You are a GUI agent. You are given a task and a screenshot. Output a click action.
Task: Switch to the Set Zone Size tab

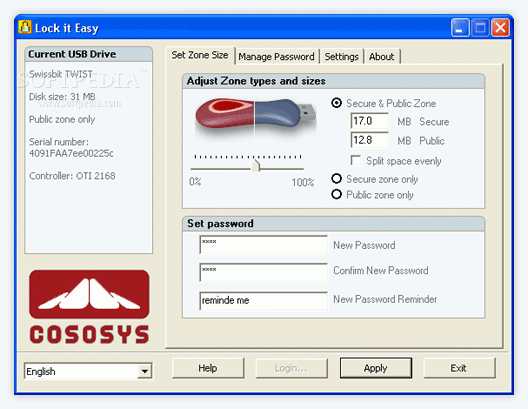click(x=200, y=55)
